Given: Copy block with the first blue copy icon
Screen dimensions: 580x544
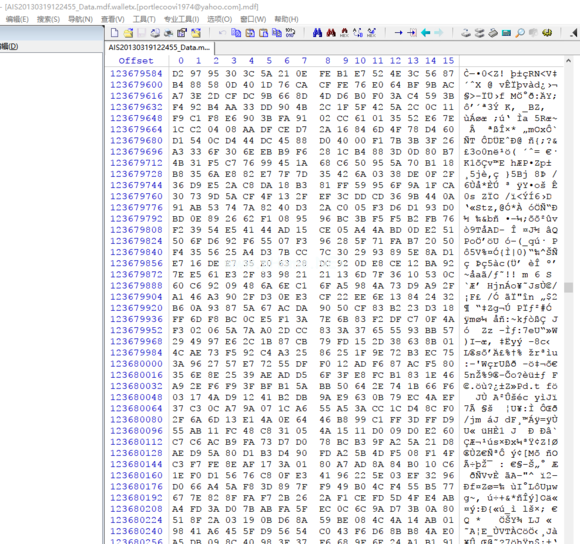Looking at the screenshot, I should point(236,33).
